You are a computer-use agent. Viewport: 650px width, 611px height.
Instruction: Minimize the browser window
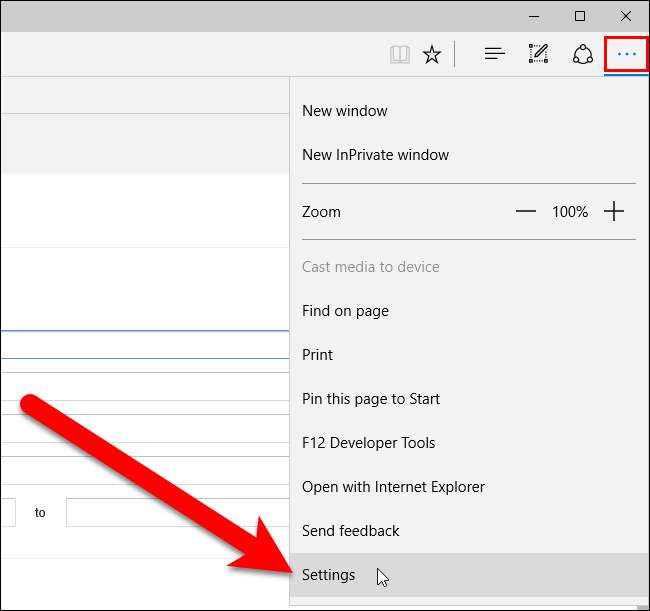point(535,16)
